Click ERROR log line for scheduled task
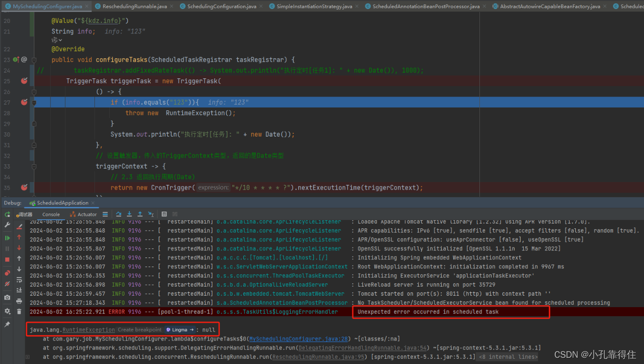 (x=336, y=312)
